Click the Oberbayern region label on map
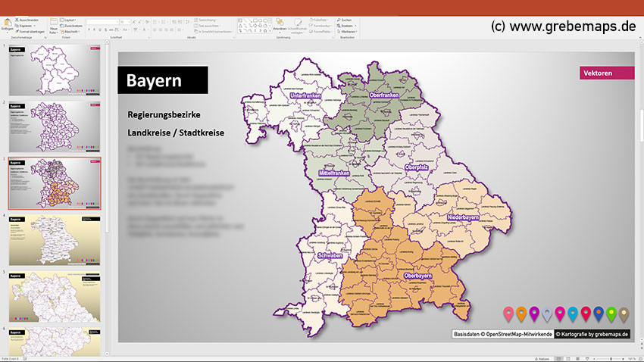The width and height of the screenshot is (644, 362). 417,275
